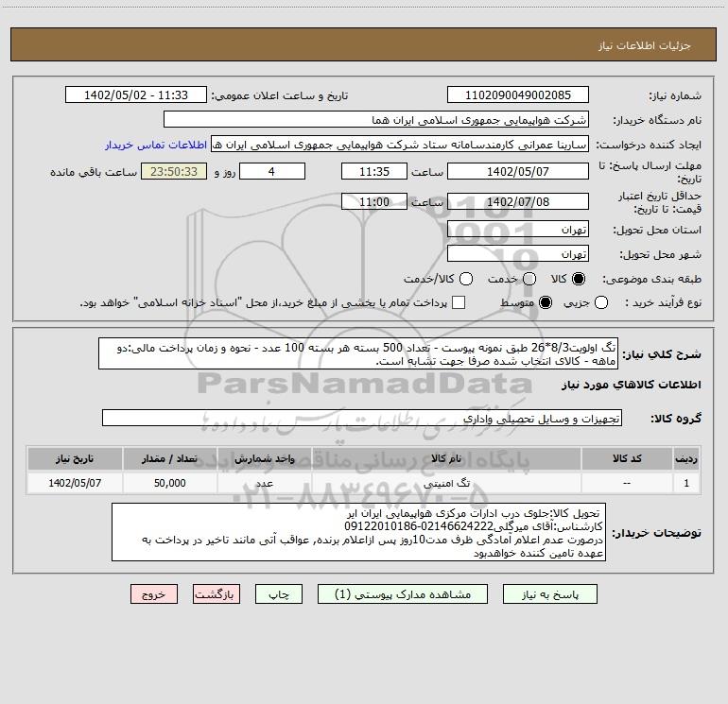Image resolution: width=728 pixels, height=704 pixels.
Task: Click the شهر محل تحویل field تهران
Action: (x=518, y=254)
